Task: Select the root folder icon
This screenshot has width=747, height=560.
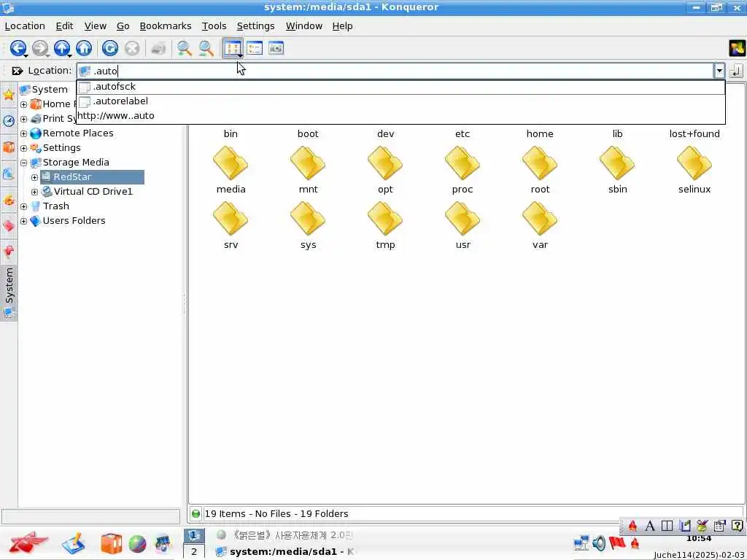Action: pyautogui.click(x=540, y=164)
